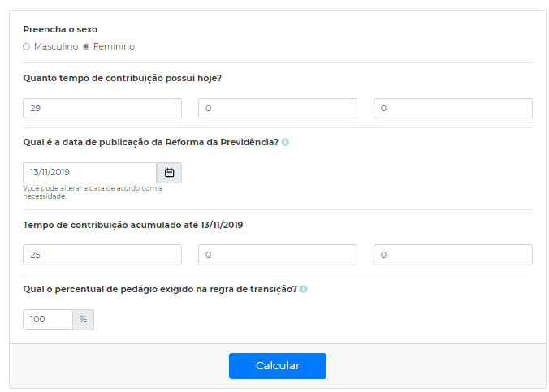Click the 'Preencha o sexo' heading
The height and width of the screenshot is (392, 549).
60,29
